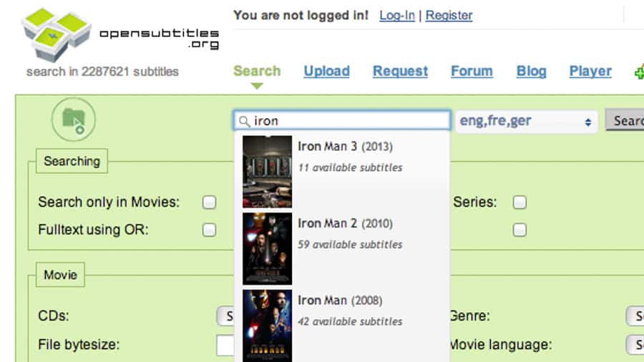Click the green plus icon beside Player
This screenshot has height=362, width=644.
point(639,72)
